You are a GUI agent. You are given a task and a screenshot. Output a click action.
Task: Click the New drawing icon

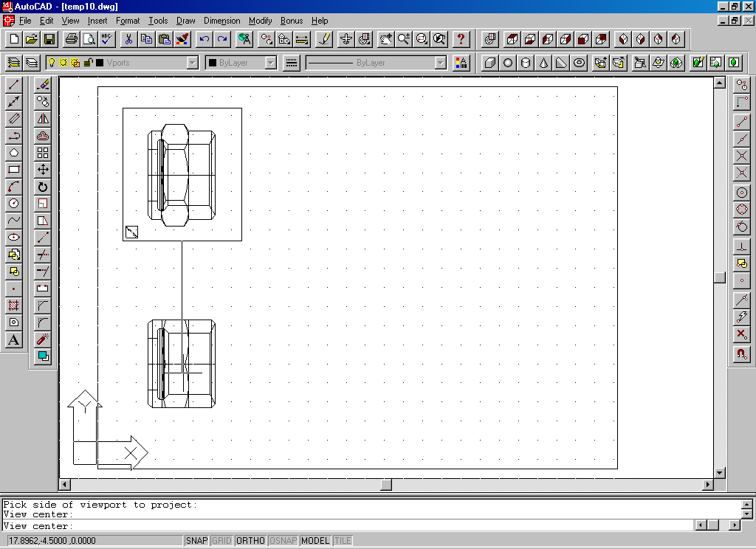pos(14,39)
